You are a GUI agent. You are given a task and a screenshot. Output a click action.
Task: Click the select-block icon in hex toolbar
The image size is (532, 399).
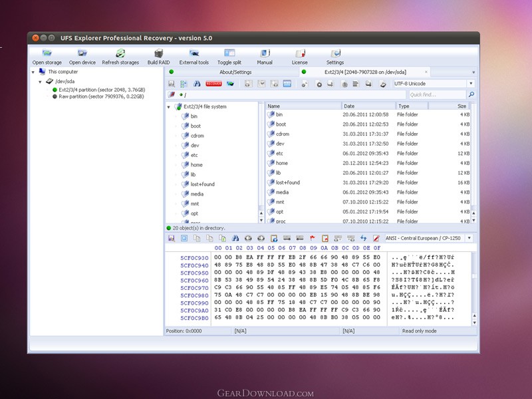(x=184, y=238)
